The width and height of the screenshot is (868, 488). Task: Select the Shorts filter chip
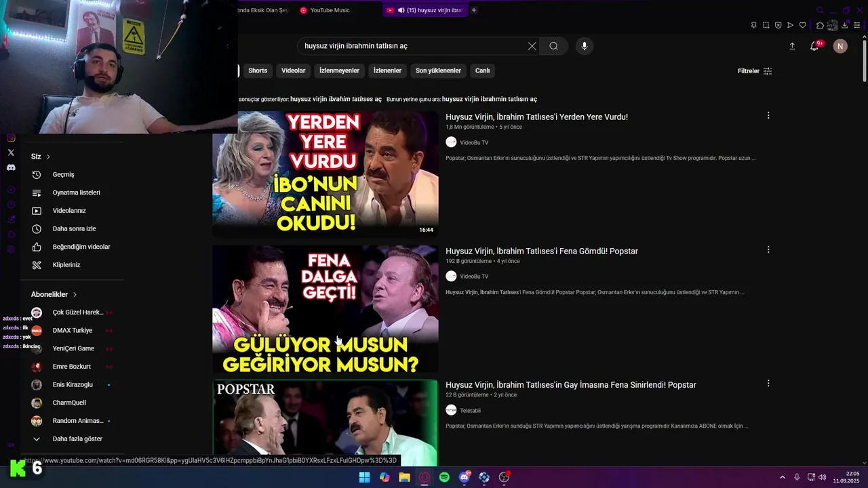click(x=258, y=70)
